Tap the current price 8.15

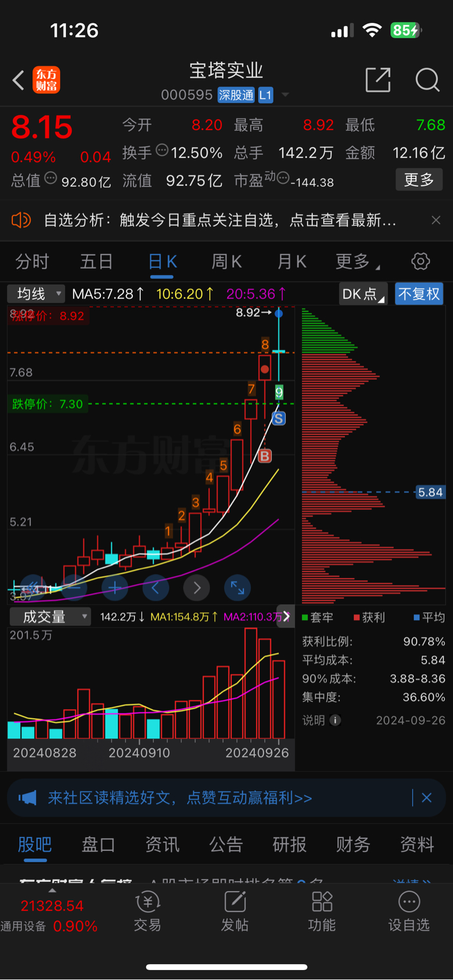coord(42,127)
